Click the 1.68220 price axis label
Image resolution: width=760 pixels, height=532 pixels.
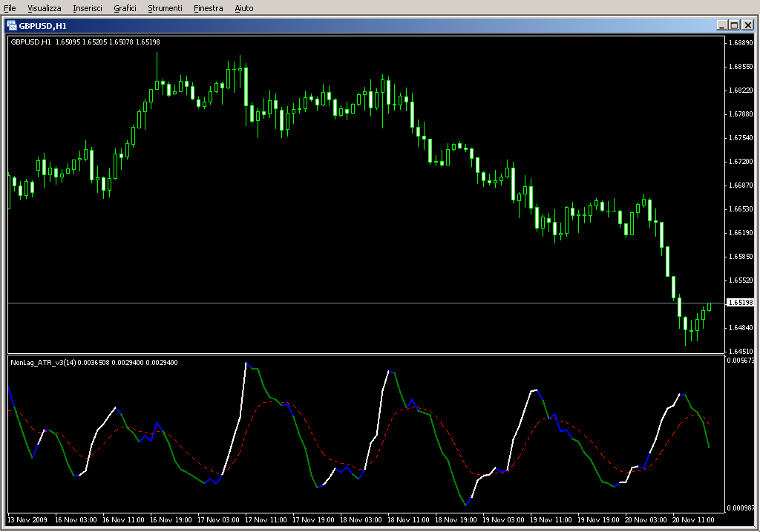pos(741,90)
